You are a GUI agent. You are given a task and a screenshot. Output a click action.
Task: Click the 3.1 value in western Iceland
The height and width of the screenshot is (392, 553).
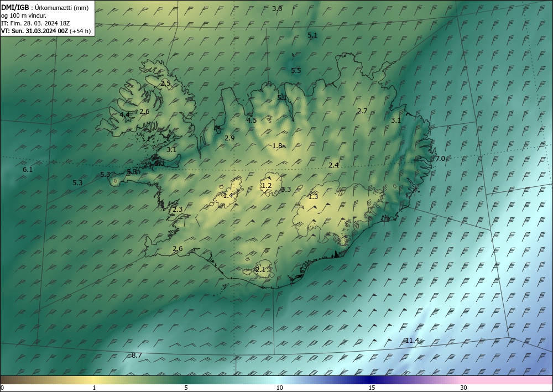[171, 149]
